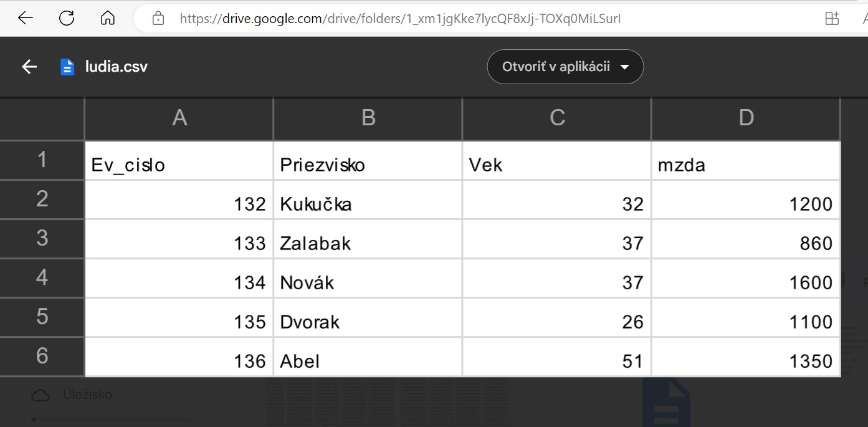Expand the Otvoriť v aplikácii dropdown arrow

tap(625, 67)
